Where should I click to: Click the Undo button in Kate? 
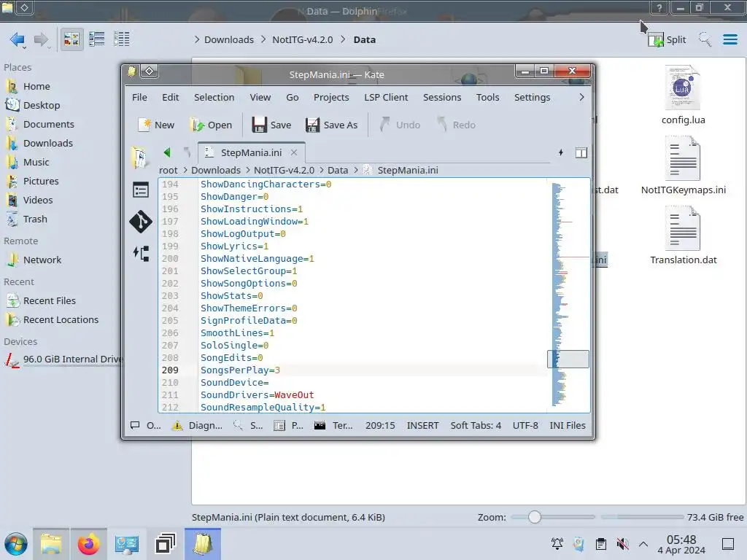click(400, 125)
